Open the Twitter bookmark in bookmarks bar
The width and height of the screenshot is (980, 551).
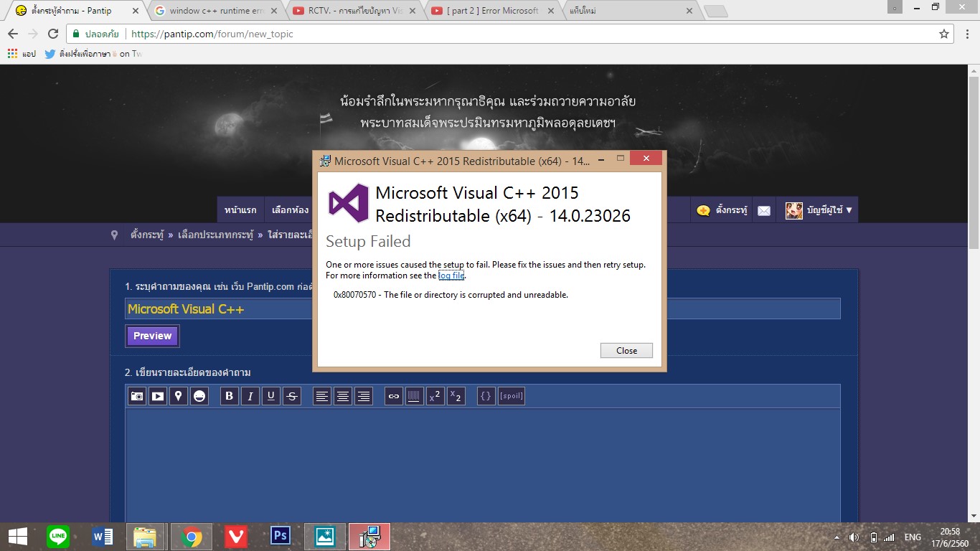pos(93,54)
